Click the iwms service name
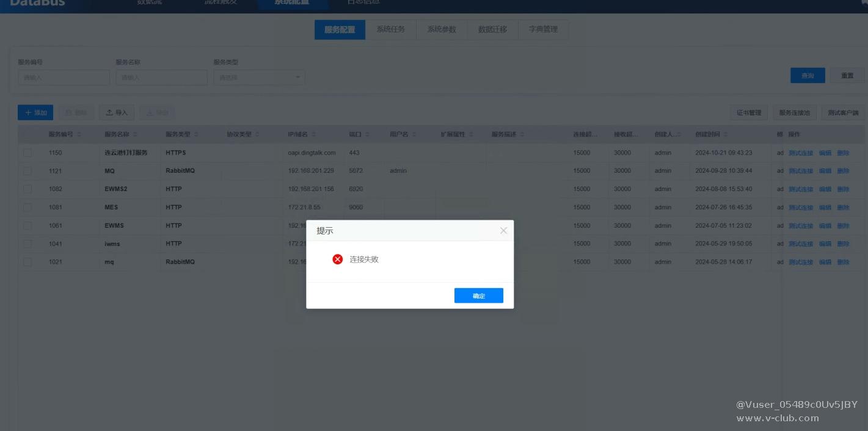Viewport: 868px width, 431px height. [x=112, y=244]
